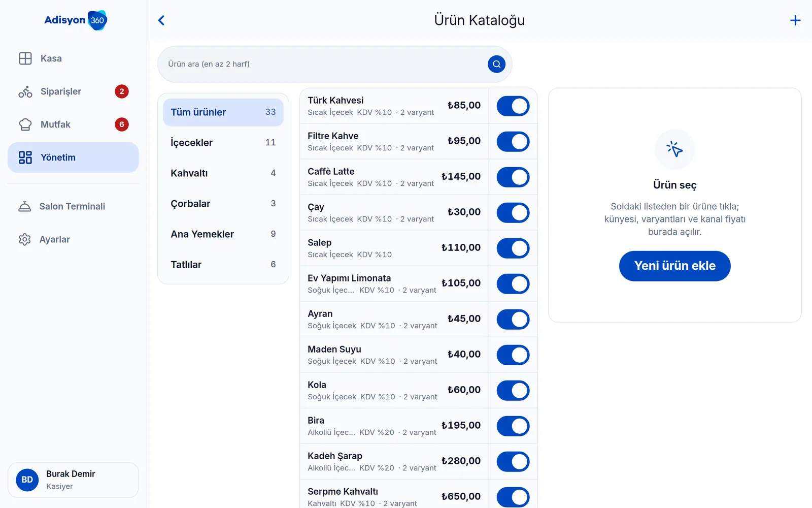Viewport: 812px width, 508px height.
Task: Toggle the Bira switch
Action: point(513,426)
